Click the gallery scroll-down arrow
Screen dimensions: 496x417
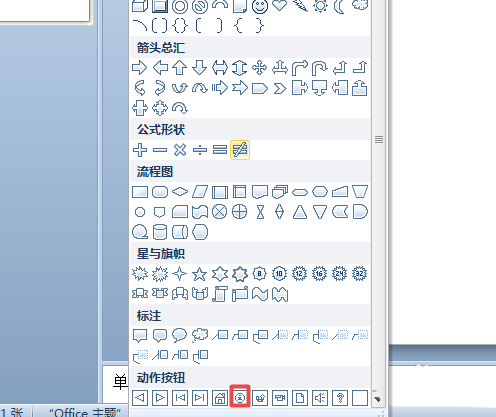click(378, 399)
